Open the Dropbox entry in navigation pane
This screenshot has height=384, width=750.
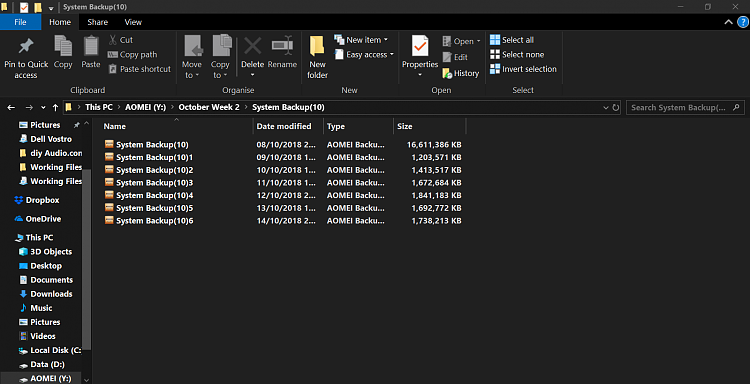coord(37,200)
